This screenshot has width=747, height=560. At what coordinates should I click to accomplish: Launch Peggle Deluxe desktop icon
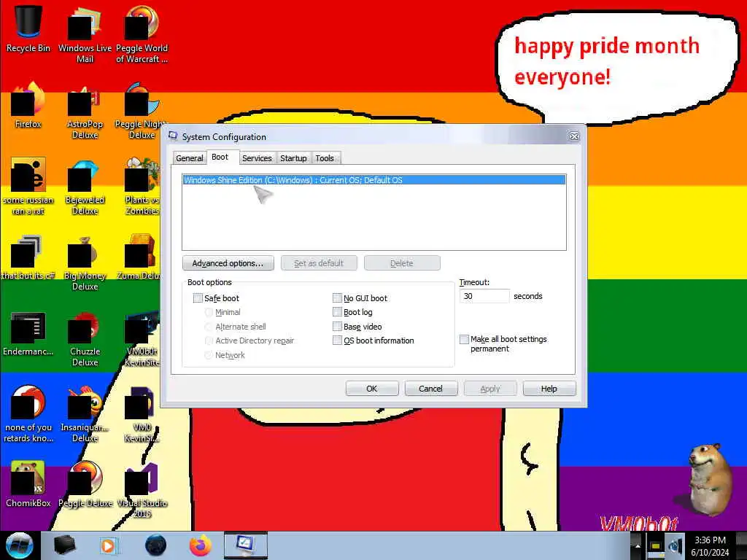[x=85, y=484]
